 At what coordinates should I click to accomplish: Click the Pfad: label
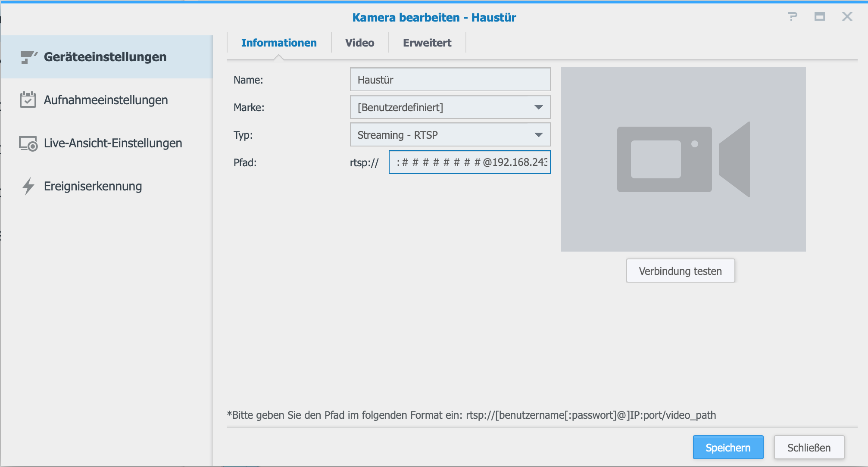click(x=245, y=162)
